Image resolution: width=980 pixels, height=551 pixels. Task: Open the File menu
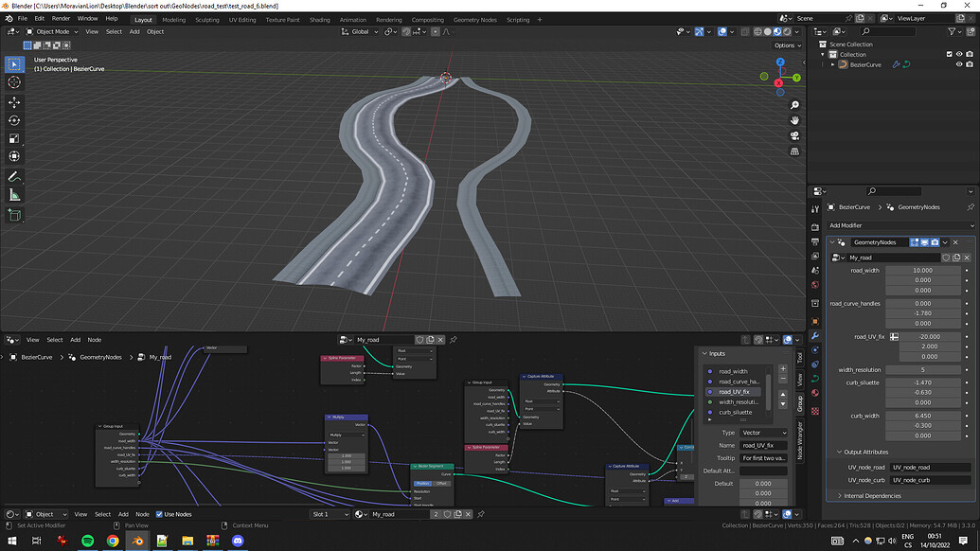click(x=22, y=19)
